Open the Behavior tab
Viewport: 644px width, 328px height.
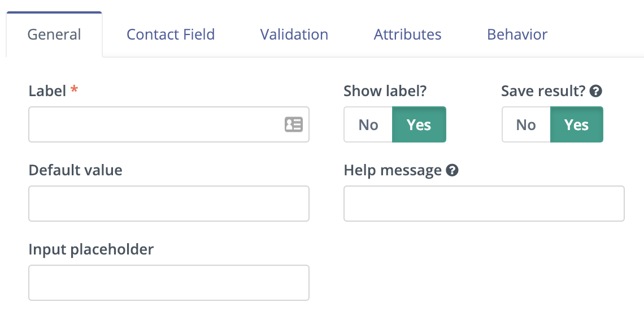[x=517, y=34]
